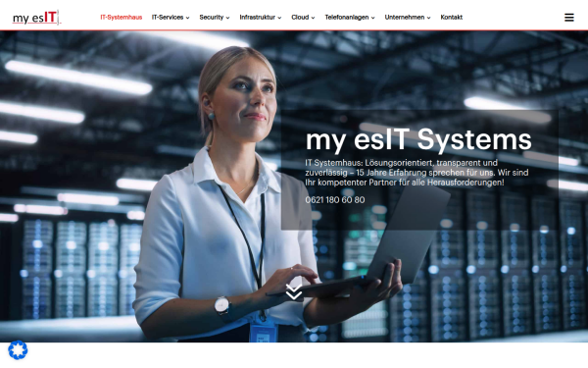Open the hamburger menu icon
This screenshot has width=588, height=368.
point(568,18)
